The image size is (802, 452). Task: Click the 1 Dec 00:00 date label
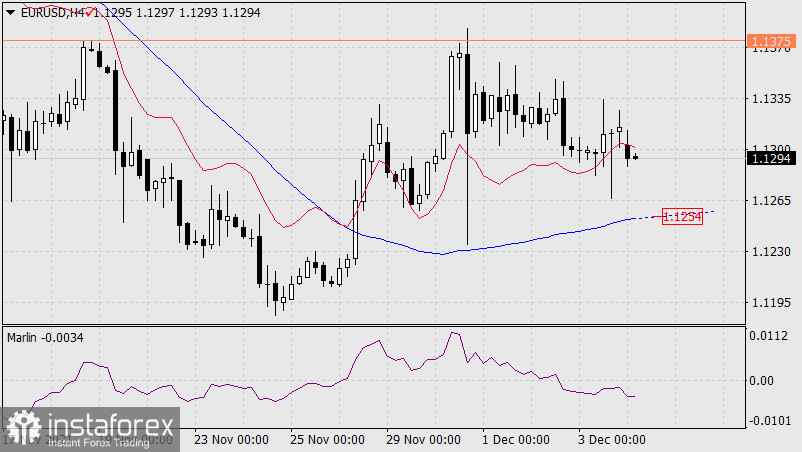[516, 439]
